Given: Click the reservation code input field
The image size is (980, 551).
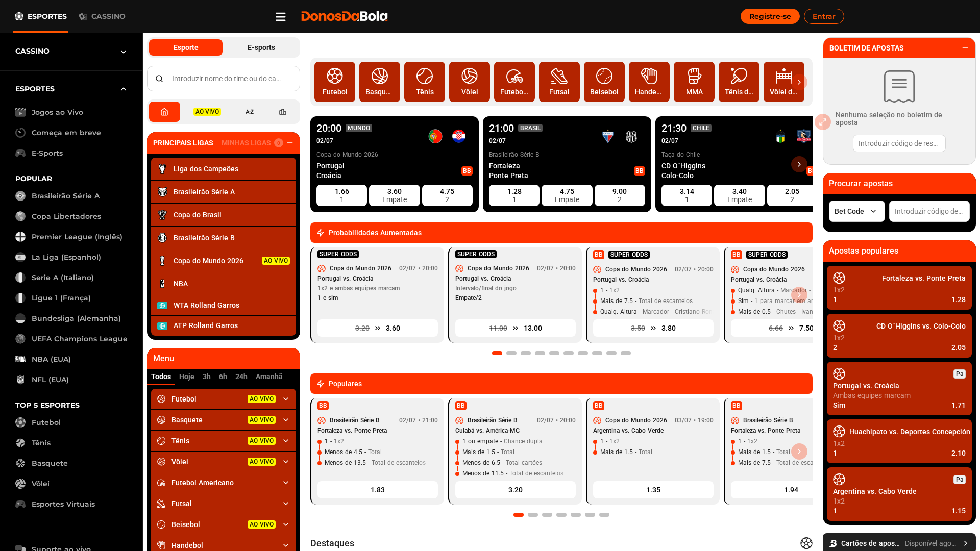Looking at the screenshot, I should click(899, 143).
